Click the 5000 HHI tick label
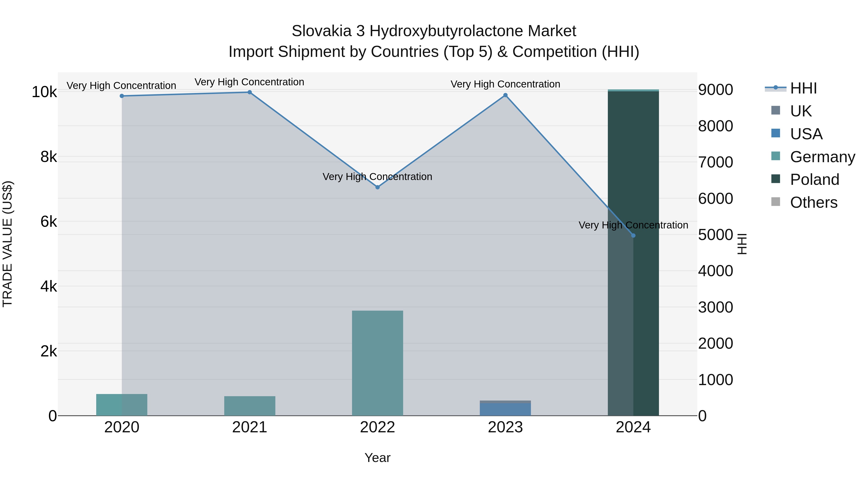The image size is (868, 488). tap(715, 235)
